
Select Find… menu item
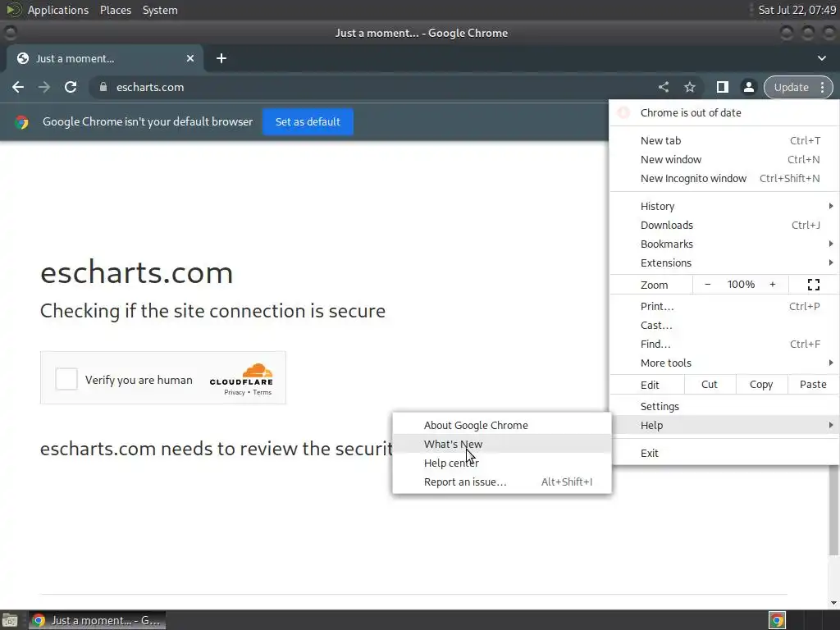pos(724,344)
